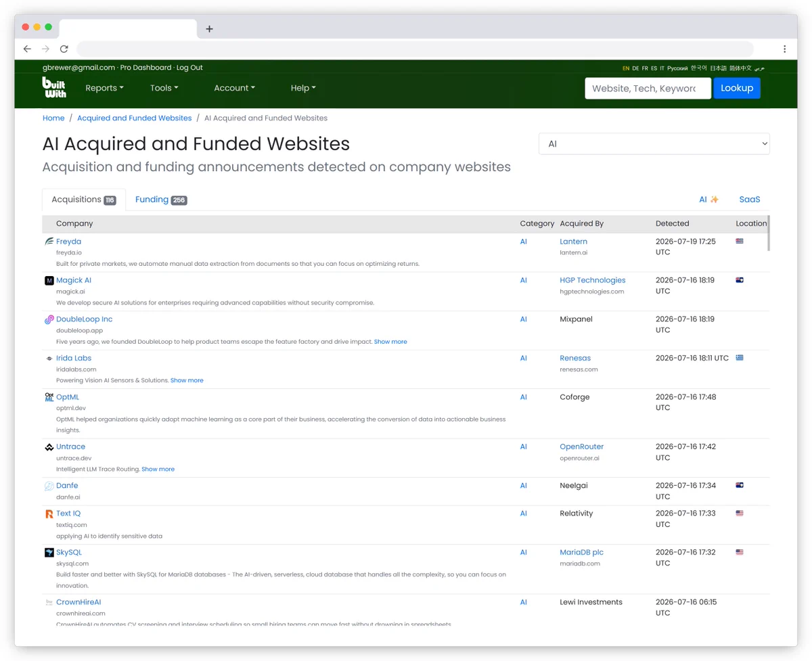
Task: Open Lantern acquirer link
Action: [x=573, y=242]
